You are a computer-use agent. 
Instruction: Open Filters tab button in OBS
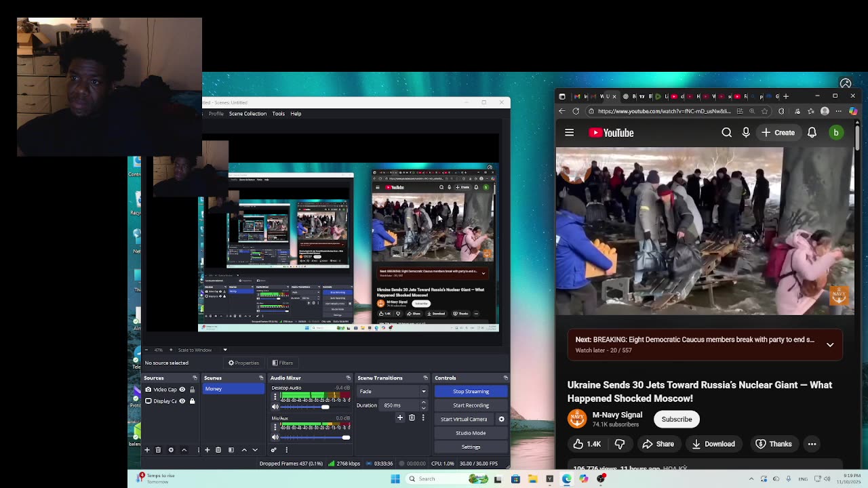[282, 363]
